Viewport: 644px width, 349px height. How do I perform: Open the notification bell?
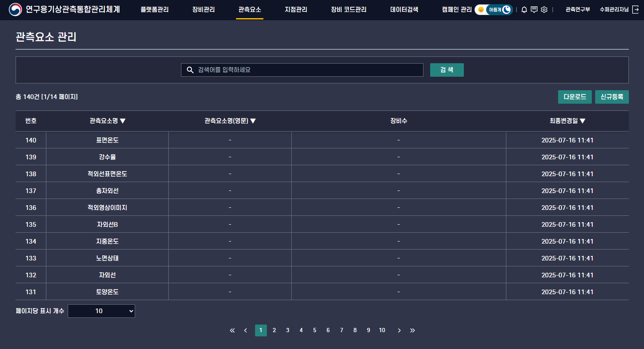click(x=524, y=10)
